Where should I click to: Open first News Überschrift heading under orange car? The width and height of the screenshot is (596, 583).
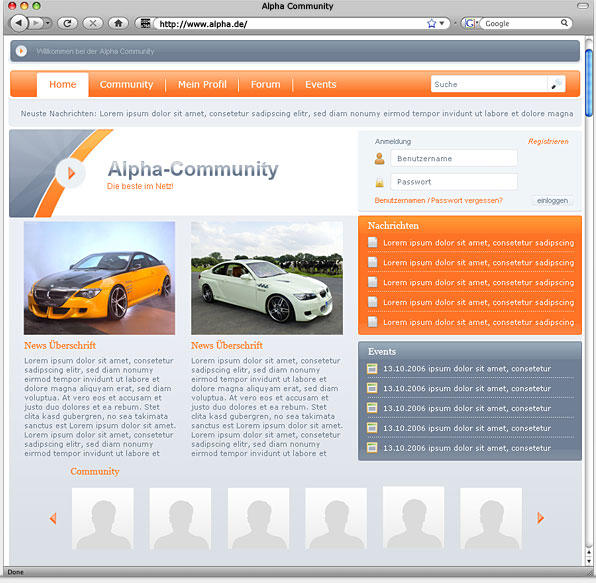point(60,345)
